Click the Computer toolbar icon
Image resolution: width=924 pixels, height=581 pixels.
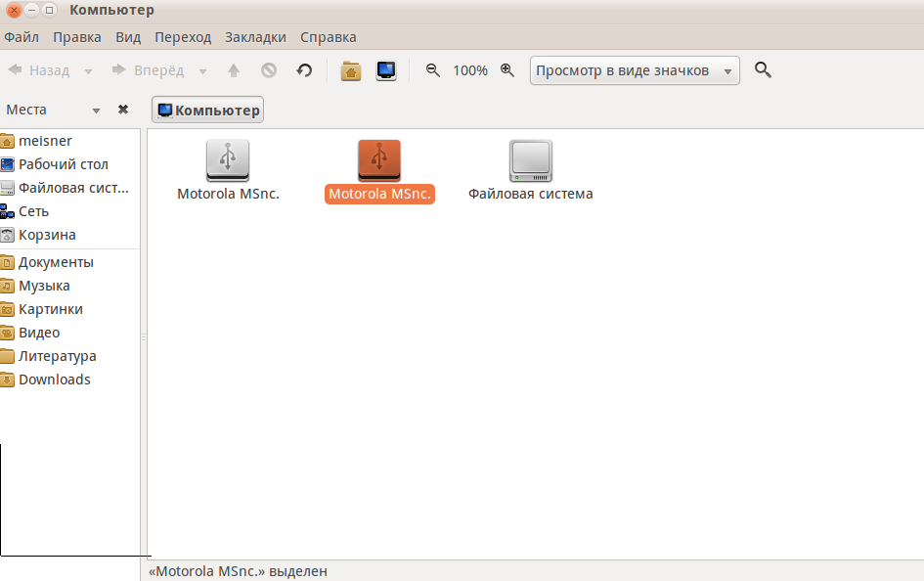tap(386, 70)
